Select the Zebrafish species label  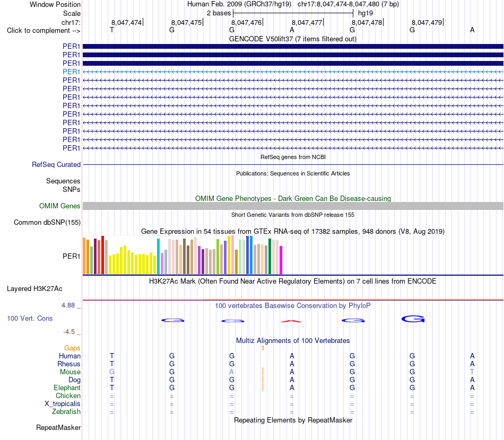click(66, 411)
